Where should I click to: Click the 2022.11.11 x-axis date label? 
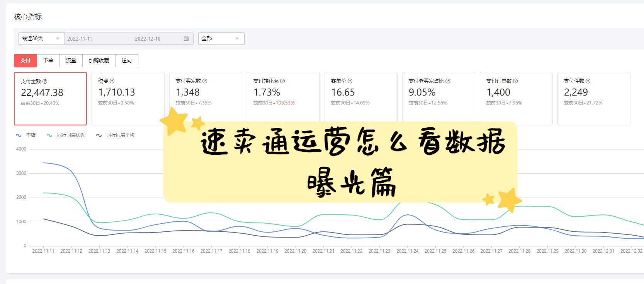point(43,251)
